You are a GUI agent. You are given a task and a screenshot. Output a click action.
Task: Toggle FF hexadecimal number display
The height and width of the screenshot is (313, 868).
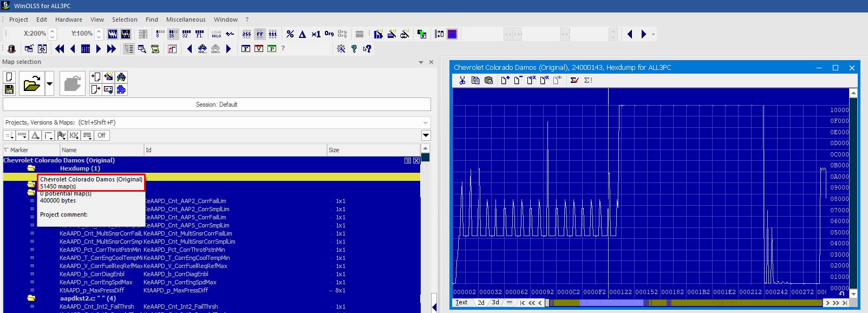click(x=260, y=34)
